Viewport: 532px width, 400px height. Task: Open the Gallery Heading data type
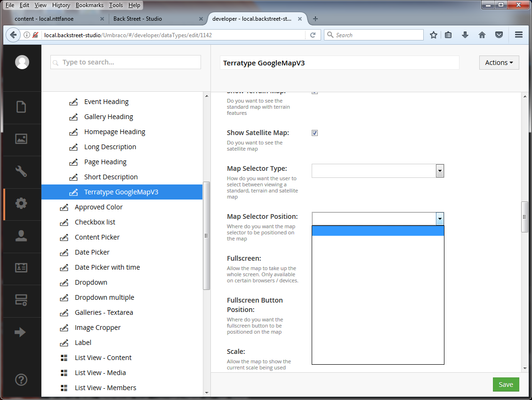click(x=109, y=117)
